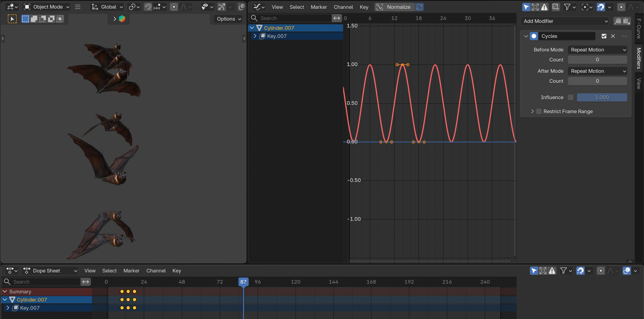The height and width of the screenshot is (319, 644).
Task: Click the snapping magnet icon
Action: coord(148,7)
